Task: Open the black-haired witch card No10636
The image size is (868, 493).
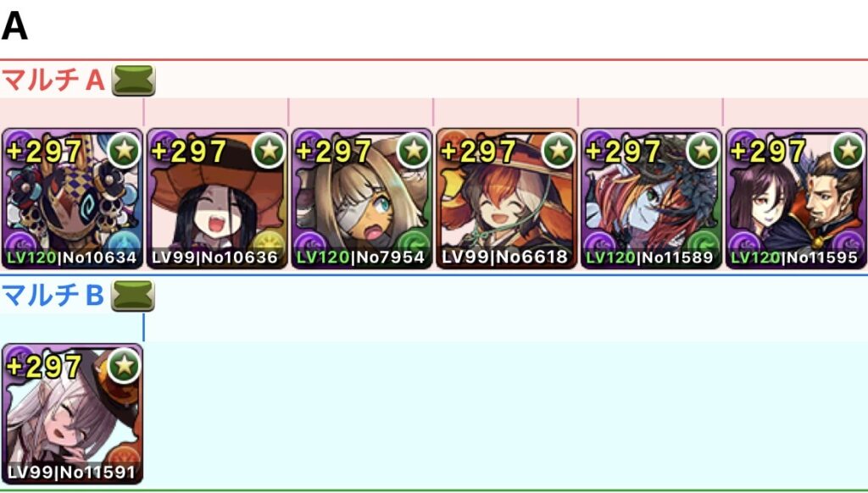Action: (x=217, y=198)
